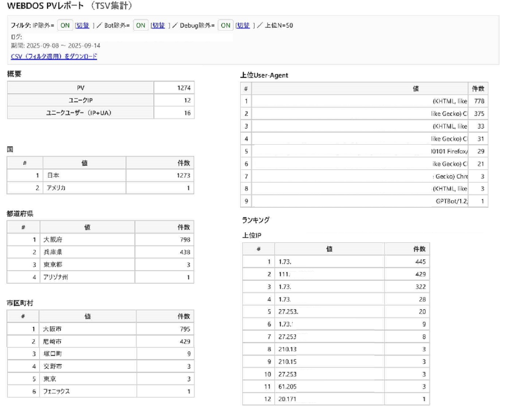Click the 件数 header in 上位IP table
Viewport: 506px width, 420px height.
click(x=419, y=249)
